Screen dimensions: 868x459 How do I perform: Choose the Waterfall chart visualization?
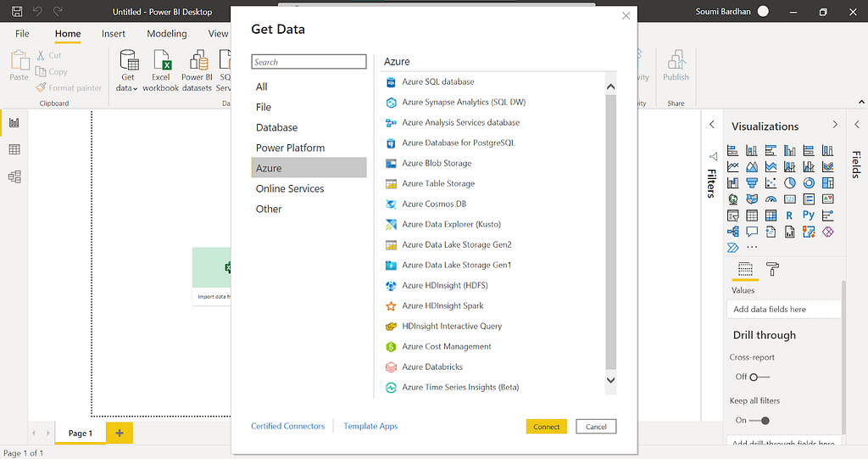pyautogui.click(x=732, y=182)
